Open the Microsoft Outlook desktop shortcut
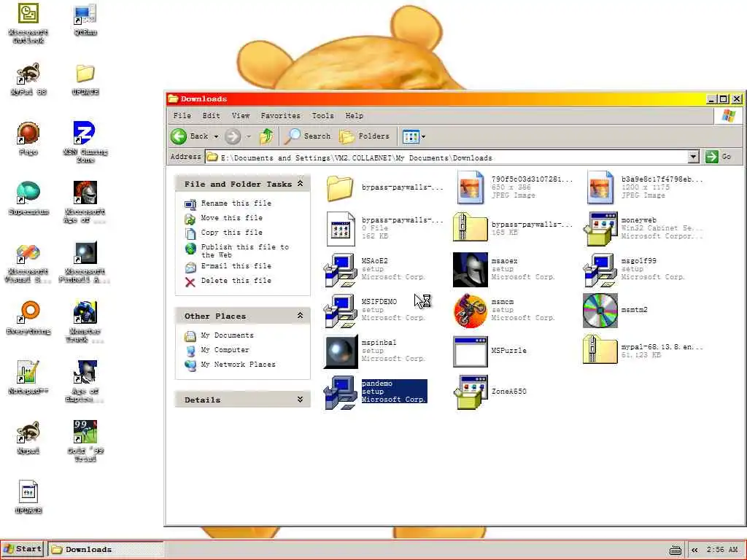 point(28,23)
